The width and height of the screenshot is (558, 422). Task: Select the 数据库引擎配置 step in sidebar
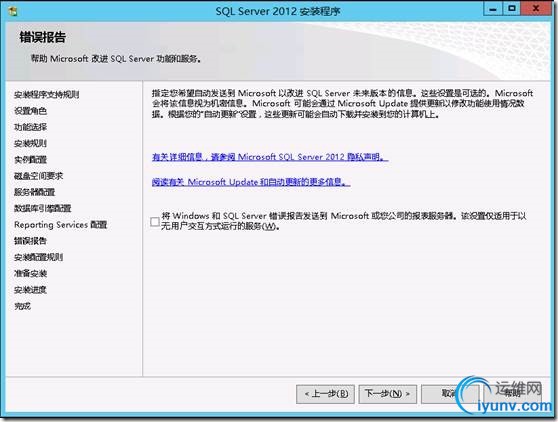pos(42,209)
